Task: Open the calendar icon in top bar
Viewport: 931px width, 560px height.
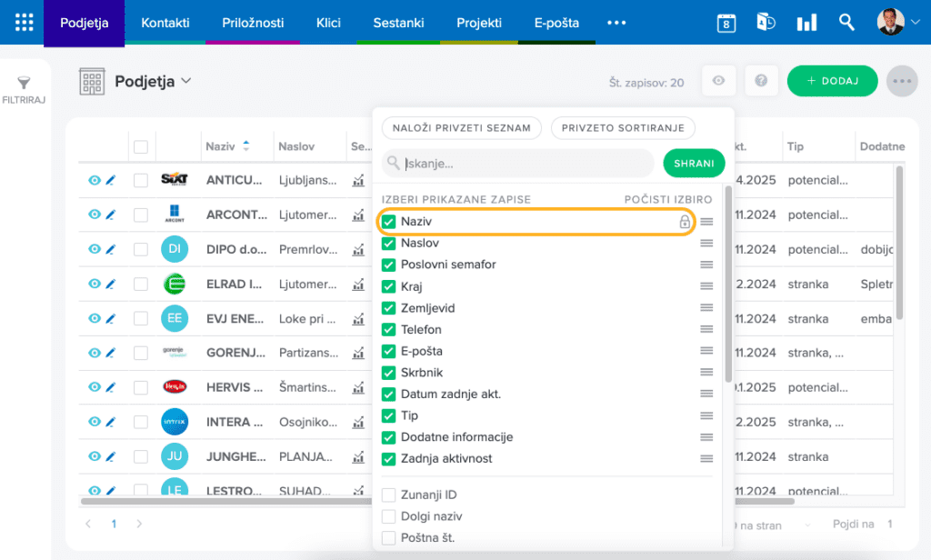Action: [x=726, y=24]
